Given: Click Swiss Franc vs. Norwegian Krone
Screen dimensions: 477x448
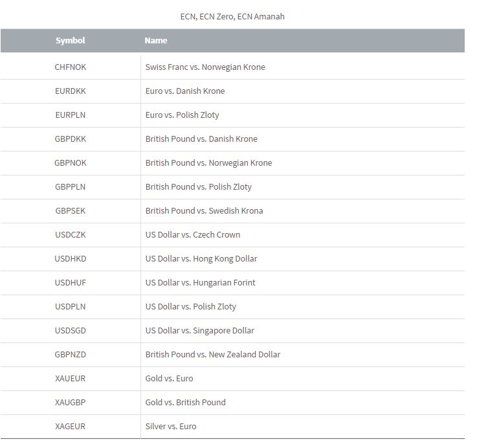Looking at the screenshot, I should click(205, 67).
